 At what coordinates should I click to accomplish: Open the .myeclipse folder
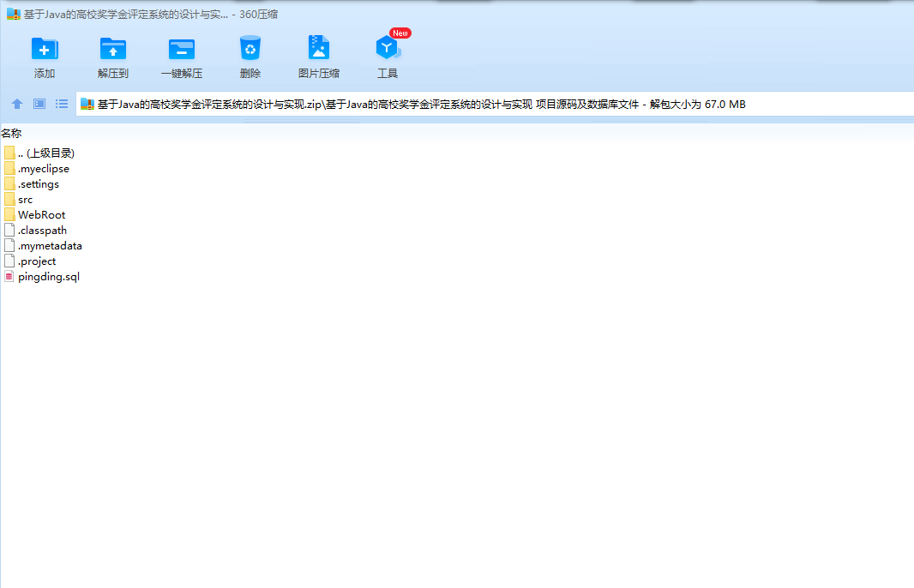point(44,168)
